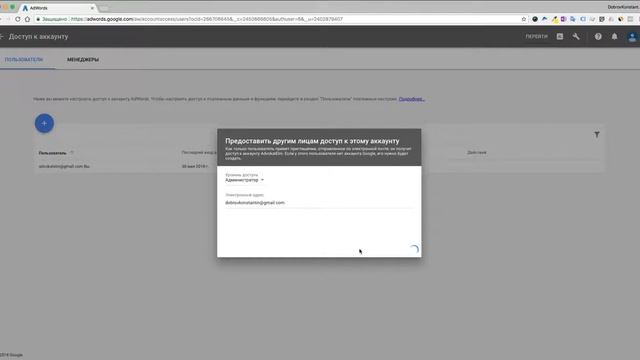Click the email address input in dialog
The height and width of the screenshot is (360, 640).
pos(319,202)
